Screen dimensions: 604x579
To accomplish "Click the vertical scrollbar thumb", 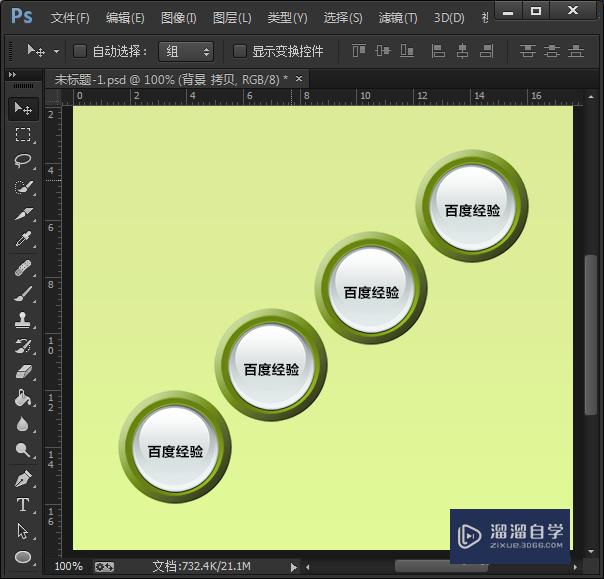I will [x=590, y=335].
